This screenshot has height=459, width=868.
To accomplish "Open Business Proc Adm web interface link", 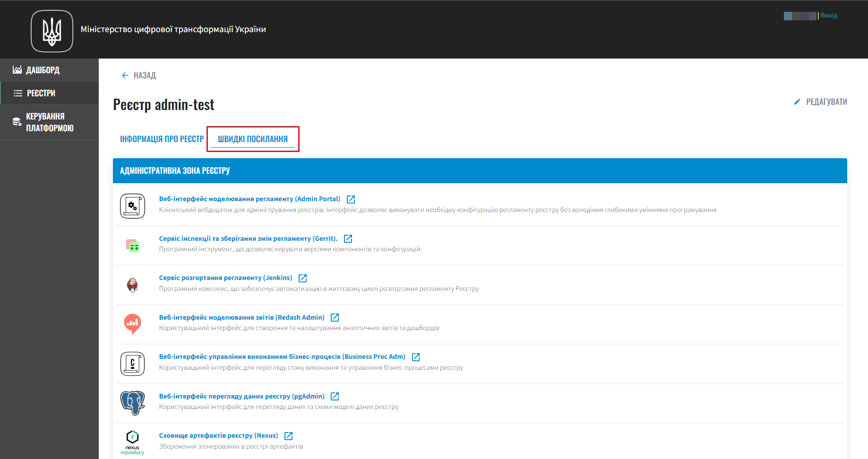I will click(x=282, y=357).
